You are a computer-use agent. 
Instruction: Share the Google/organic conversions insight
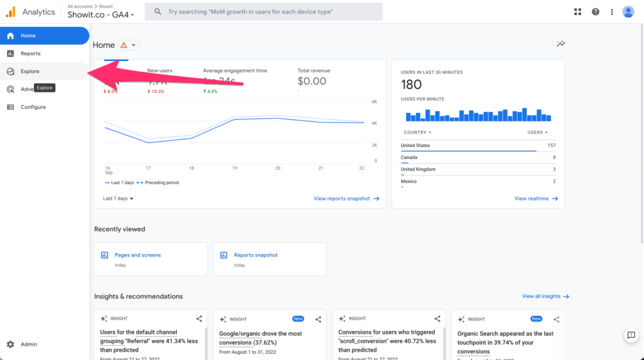[318, 319]
